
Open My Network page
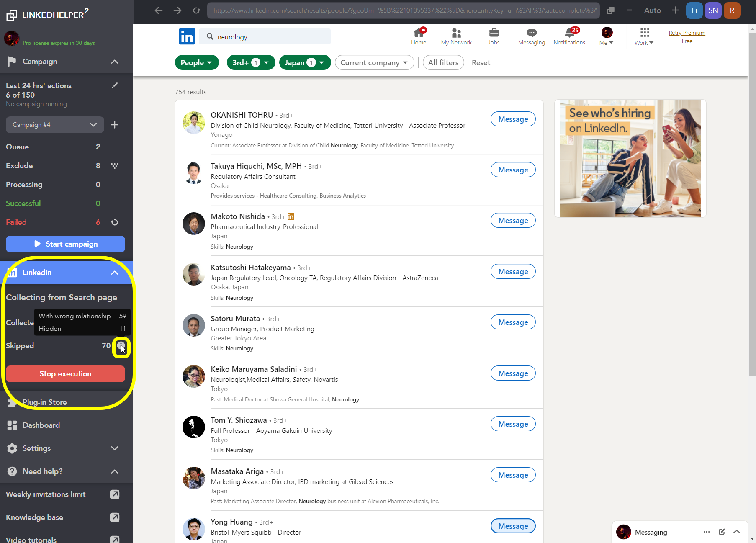tap(456, 36)
